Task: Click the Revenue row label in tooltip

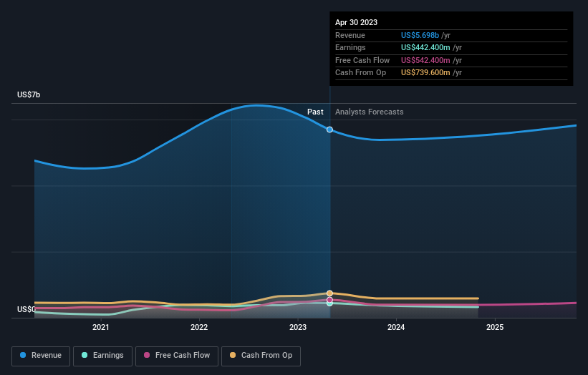Action: coord(350,35)
